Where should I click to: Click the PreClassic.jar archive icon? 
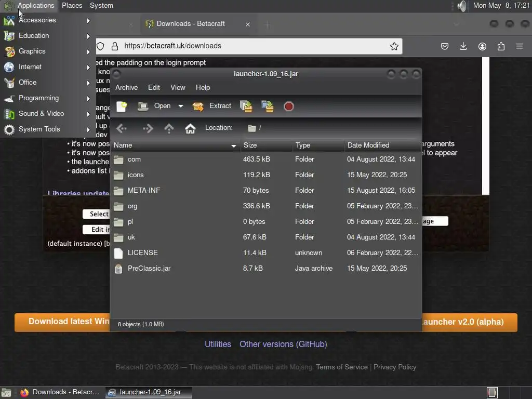point(118,269)
